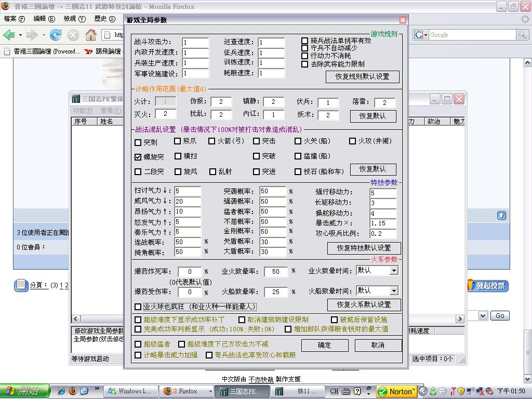The height and width of the screenshot is (399, 532).
Task: Click the security shield tray icon
Action: (x=461, y=391)
